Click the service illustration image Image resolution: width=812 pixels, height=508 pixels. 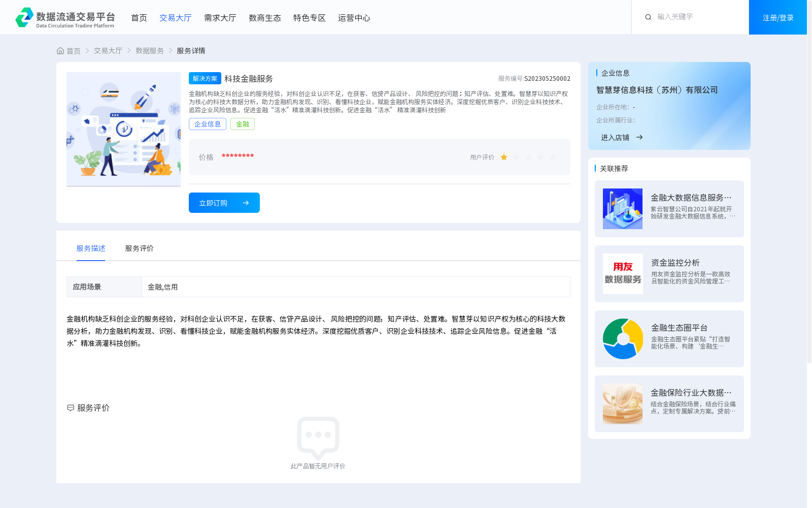(123, 129)
